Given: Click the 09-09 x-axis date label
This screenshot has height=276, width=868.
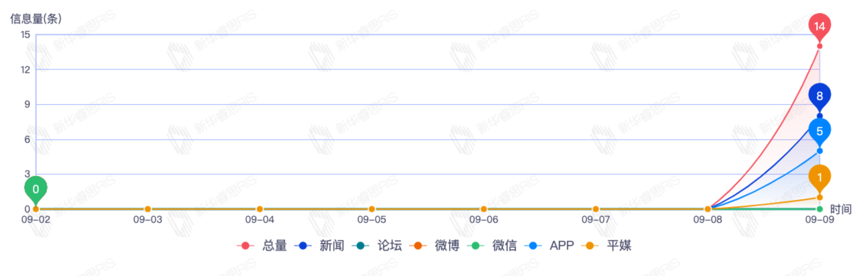Looking at the screenshot, I should [x=819, y=220].
